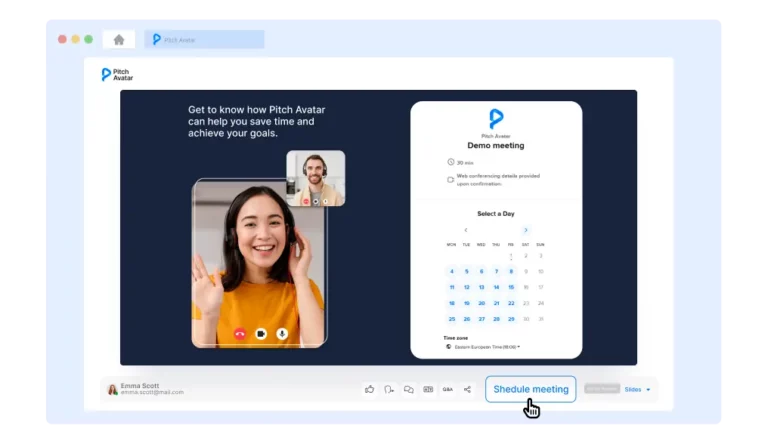Go to the next month in calendar
768x444 pixels.
(x=526, y=230)
